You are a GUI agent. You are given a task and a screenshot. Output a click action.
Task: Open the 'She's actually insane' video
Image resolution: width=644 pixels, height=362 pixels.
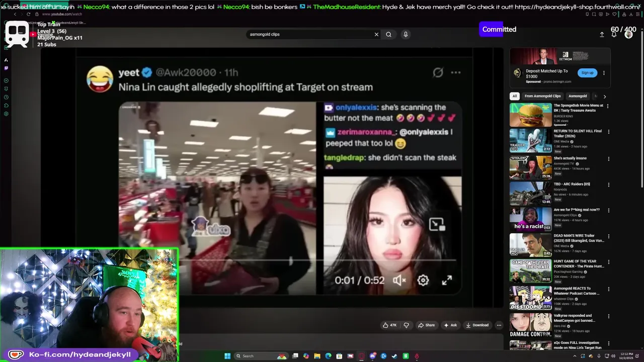point(531,167)
